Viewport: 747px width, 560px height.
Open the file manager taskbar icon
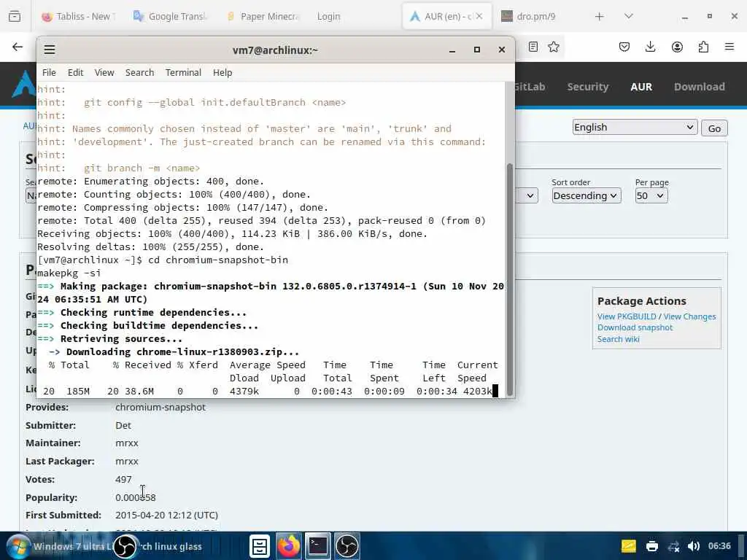pos(260,546)
